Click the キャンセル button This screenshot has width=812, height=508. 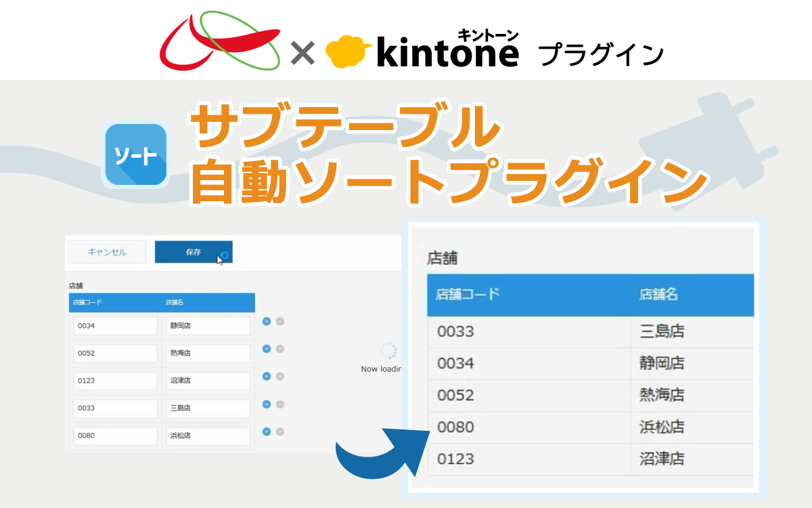pos(107,252)
